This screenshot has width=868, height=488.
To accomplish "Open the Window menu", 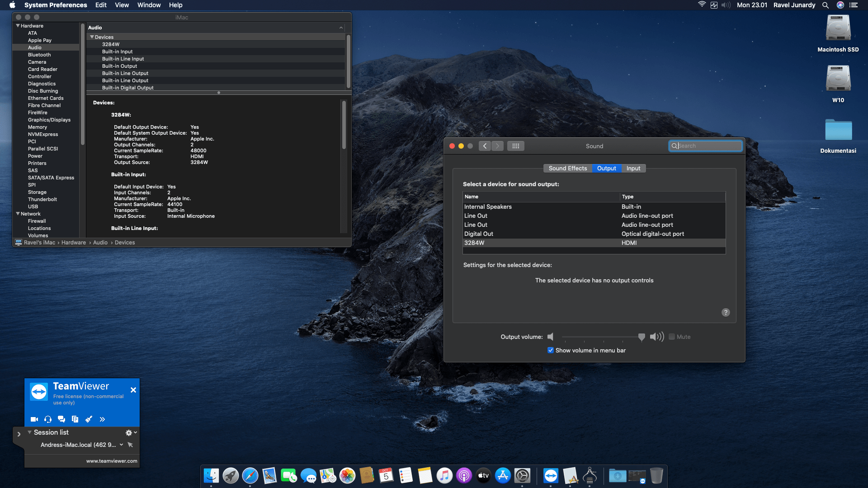I will tap(149, 5).
